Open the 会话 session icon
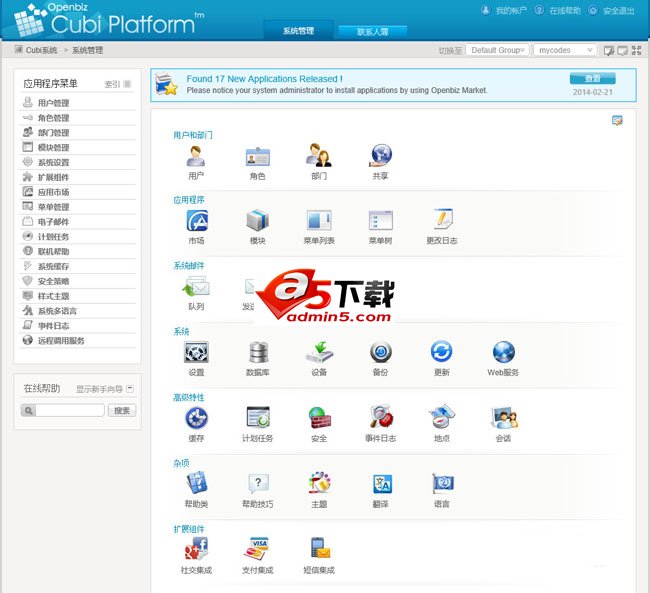This screenshot has height=593, width=650. click(504, 418)
